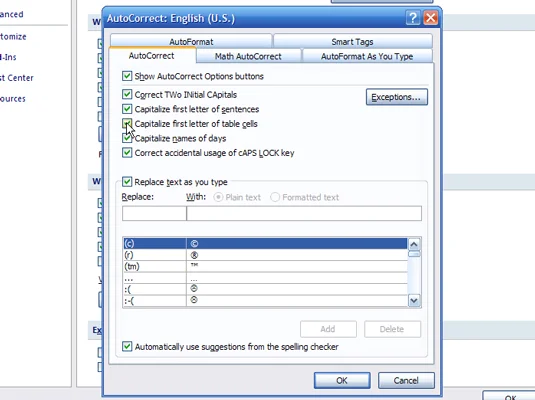
Task: Select the registered trademark (r) row
Action: click(265, 255)
